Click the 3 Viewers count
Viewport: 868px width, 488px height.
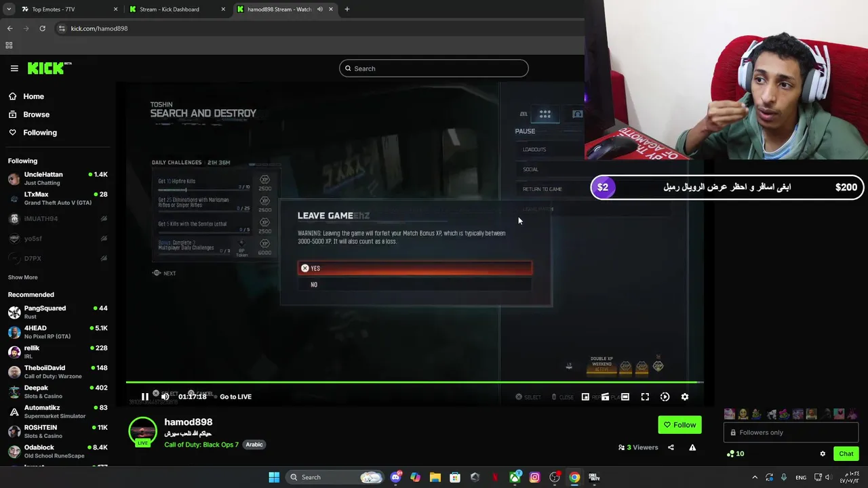tap(638, 447)
